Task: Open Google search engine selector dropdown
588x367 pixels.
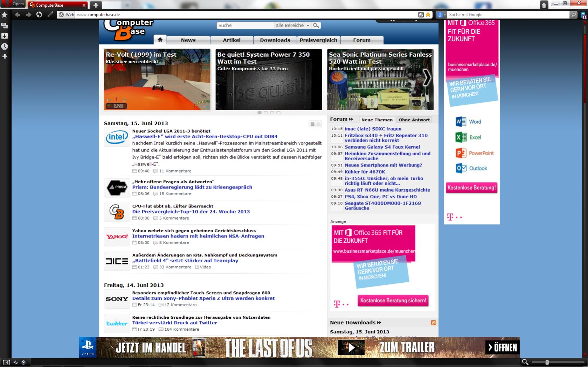Action: 441,15
